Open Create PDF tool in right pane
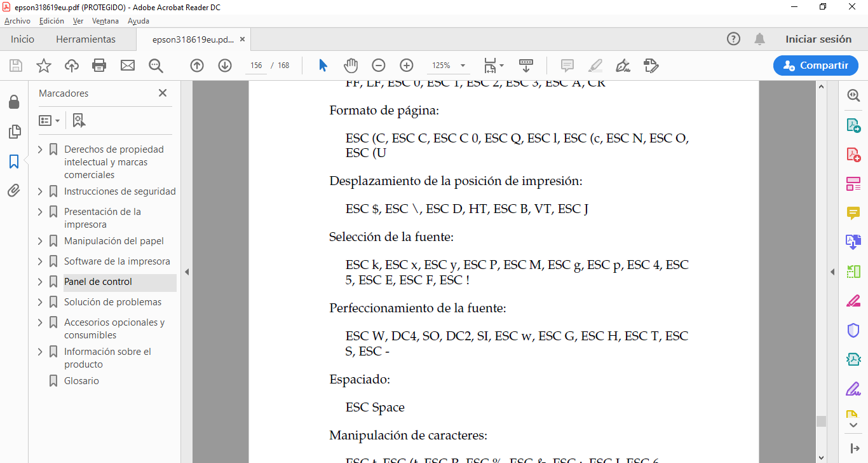Image resolution: width=868 pixels, height=463 pixels. [853, 155]
